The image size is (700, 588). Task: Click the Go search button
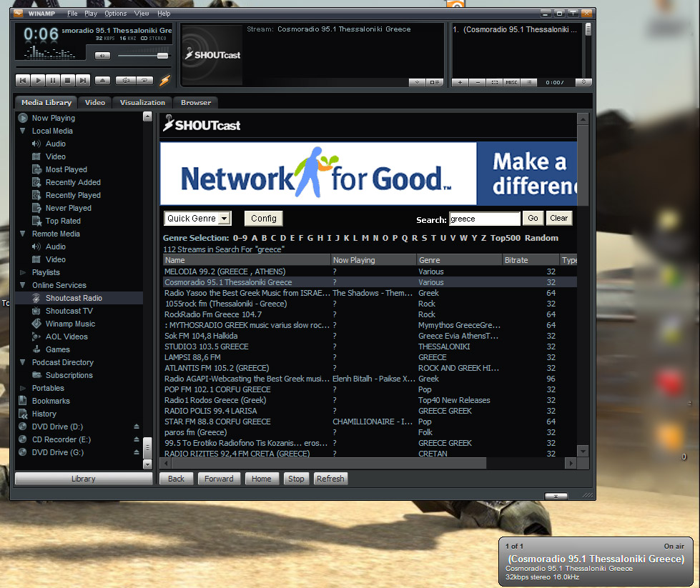click(x=533, y=218)
